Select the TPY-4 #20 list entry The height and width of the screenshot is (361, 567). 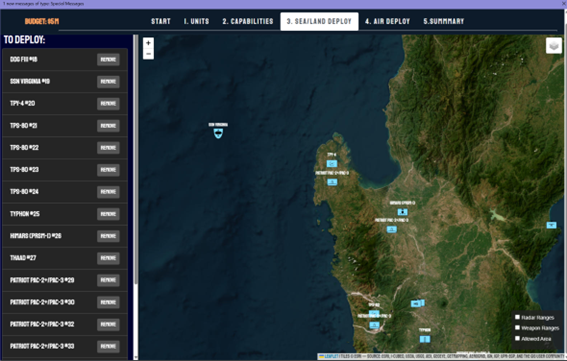click(x=65, y=103)
